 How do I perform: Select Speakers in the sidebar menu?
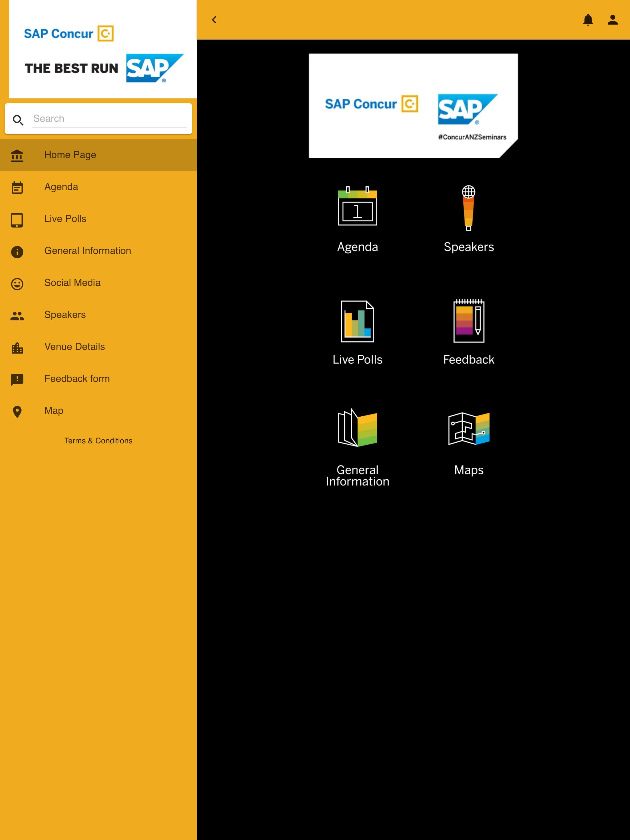tap(98, 315)
